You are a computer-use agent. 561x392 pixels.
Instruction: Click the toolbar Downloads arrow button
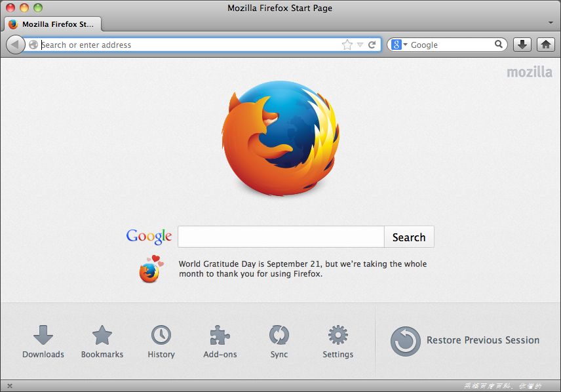point(522,45)
